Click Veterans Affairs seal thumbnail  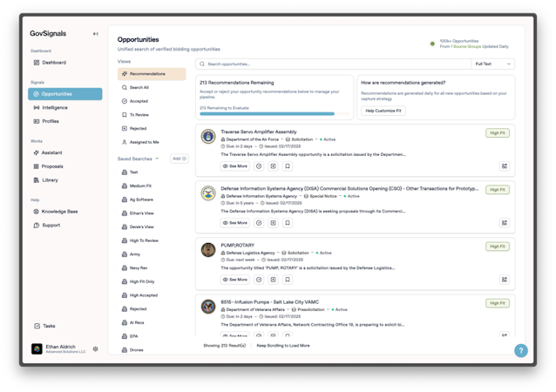208,307
